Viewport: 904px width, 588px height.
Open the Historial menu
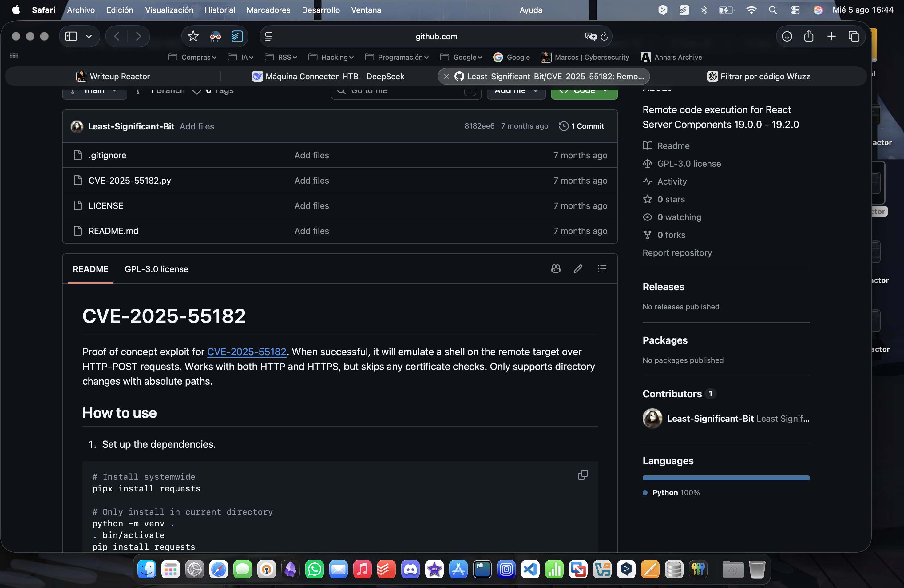pyautogui.click(x=220, y=10)
